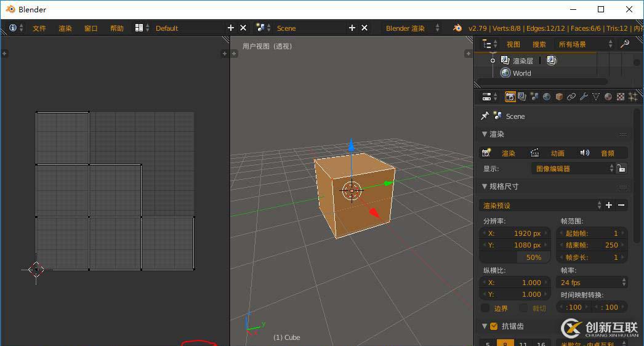644x346 pixels.
Task: Open the Render properties camera tab
Action: 510,97
